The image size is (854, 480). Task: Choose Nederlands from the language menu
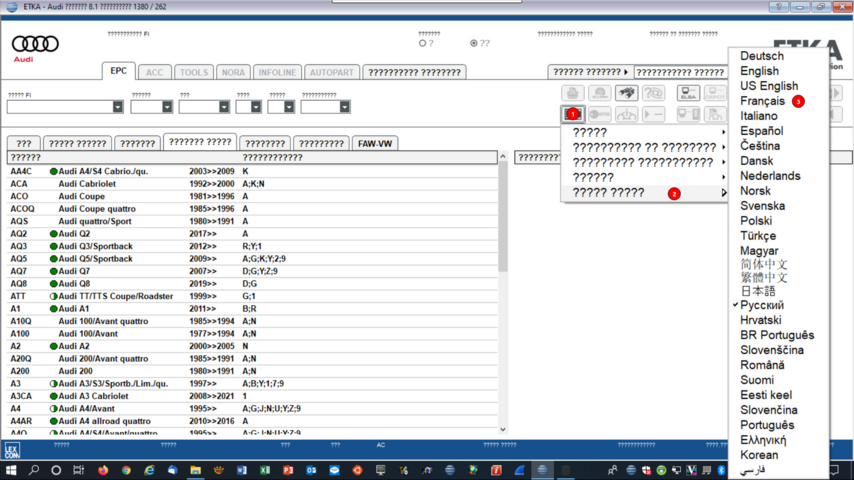(770, 176)
